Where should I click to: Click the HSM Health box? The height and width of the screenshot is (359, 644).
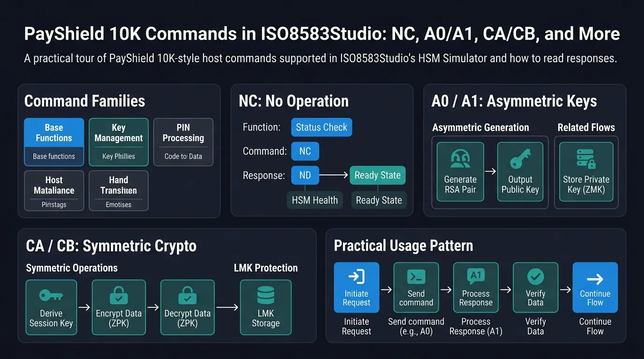pos(315,200)
